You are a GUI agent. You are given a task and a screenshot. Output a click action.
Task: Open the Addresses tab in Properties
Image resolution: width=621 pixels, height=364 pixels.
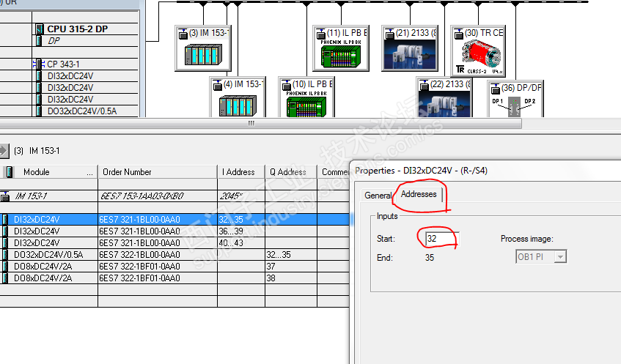(x=419, y=194)
